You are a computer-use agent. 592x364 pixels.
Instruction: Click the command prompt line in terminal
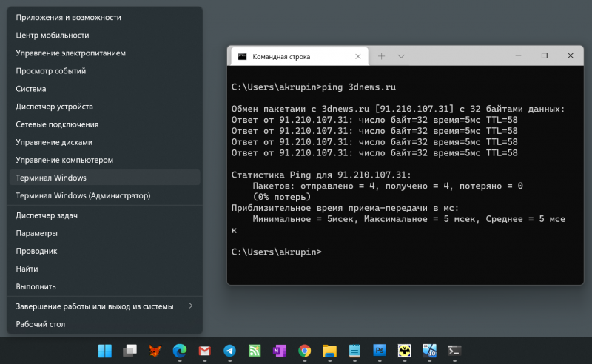click(x=277, y=252)
